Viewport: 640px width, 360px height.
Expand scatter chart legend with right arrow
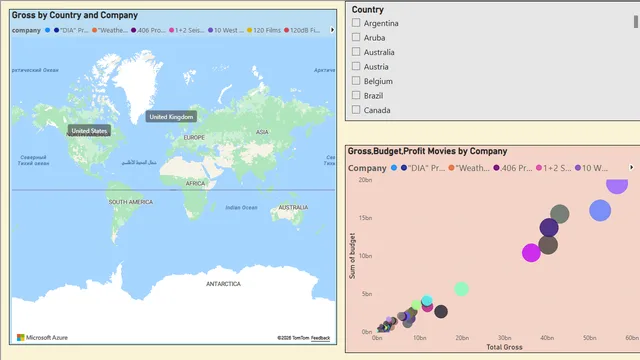631,167
